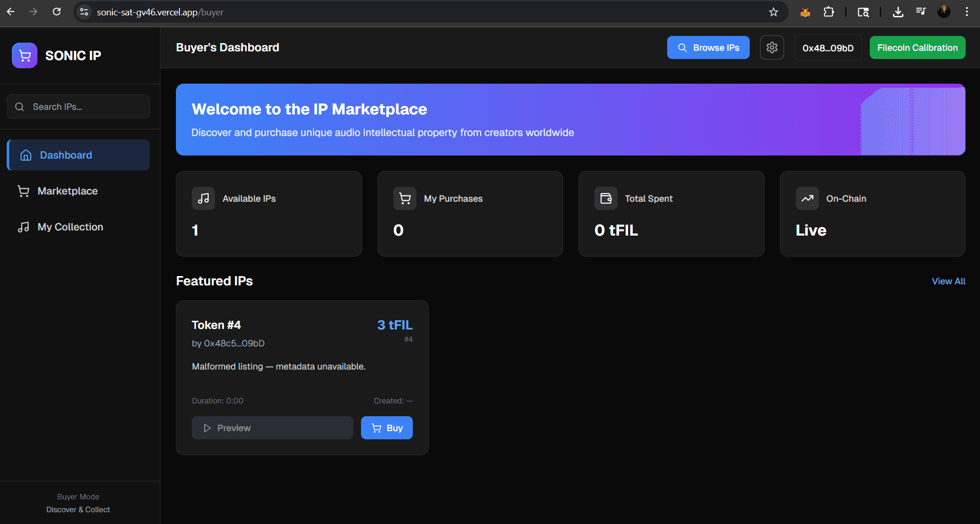
Task: Click the trending arrow icon on On-Chain card
Action: 807,199
